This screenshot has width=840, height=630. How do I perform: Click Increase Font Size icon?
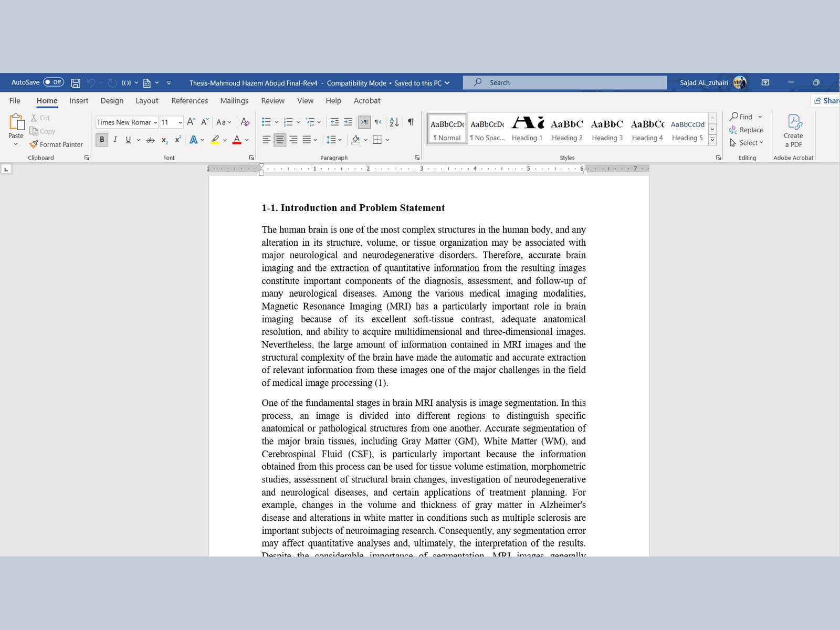click(x=191, y=122)
